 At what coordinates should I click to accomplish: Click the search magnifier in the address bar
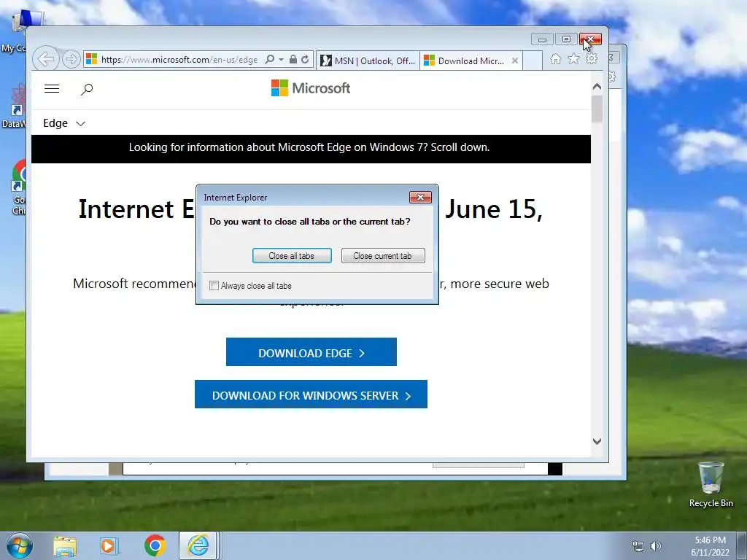point(270,60)
